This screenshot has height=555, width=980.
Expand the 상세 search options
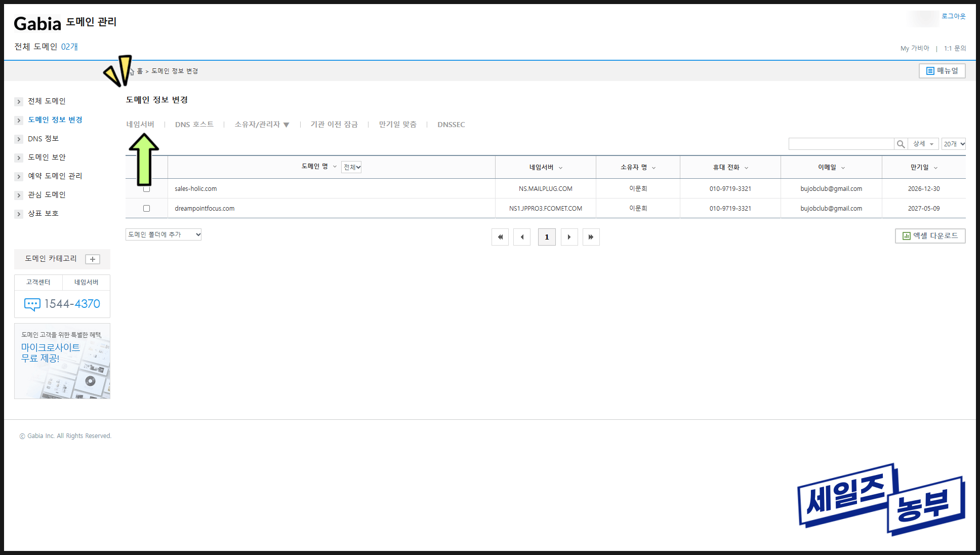click(923, 144)
